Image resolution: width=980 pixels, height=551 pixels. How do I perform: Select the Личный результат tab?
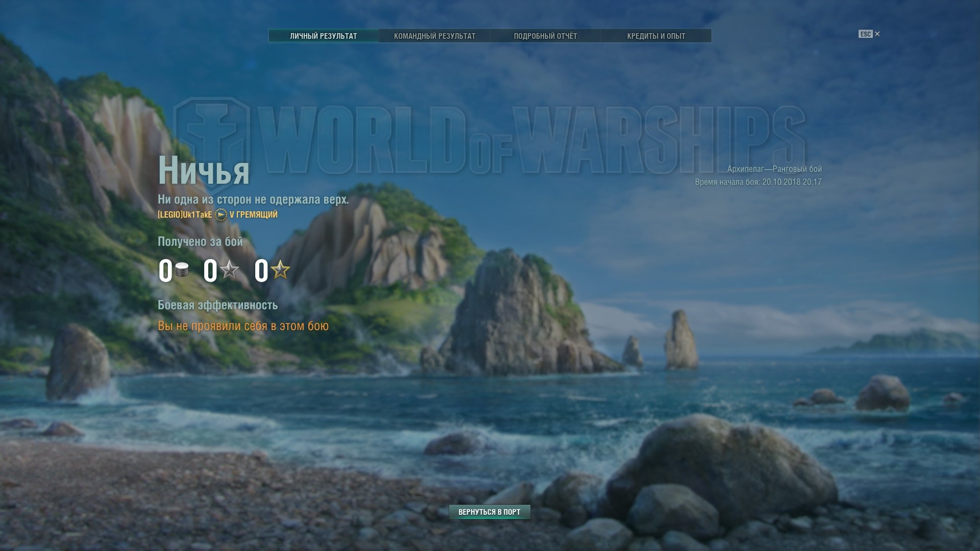click(x=324, y=36)
